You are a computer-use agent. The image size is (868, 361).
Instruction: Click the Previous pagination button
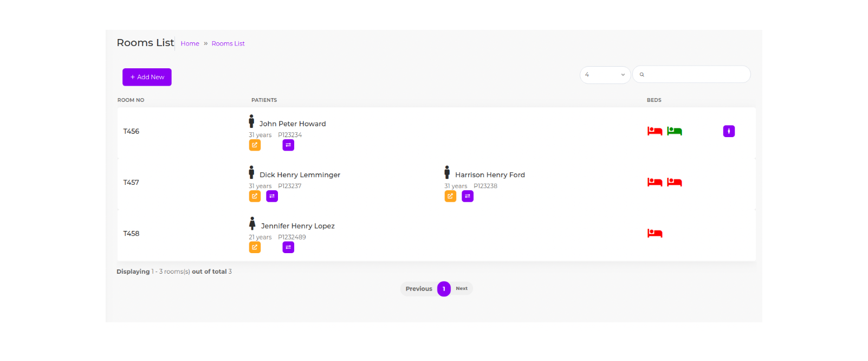pos(419,289)
